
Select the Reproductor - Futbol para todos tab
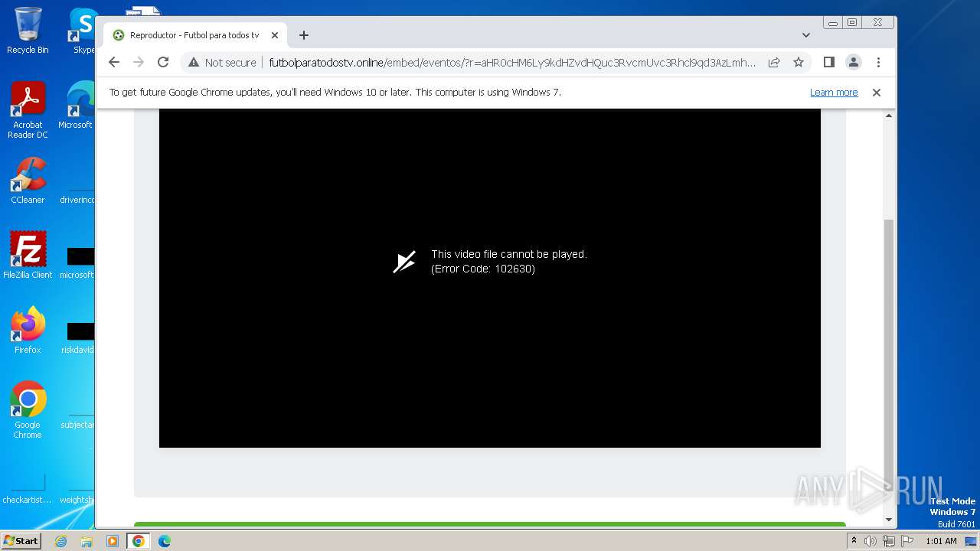pyautogui.click(x=195, y=35)
